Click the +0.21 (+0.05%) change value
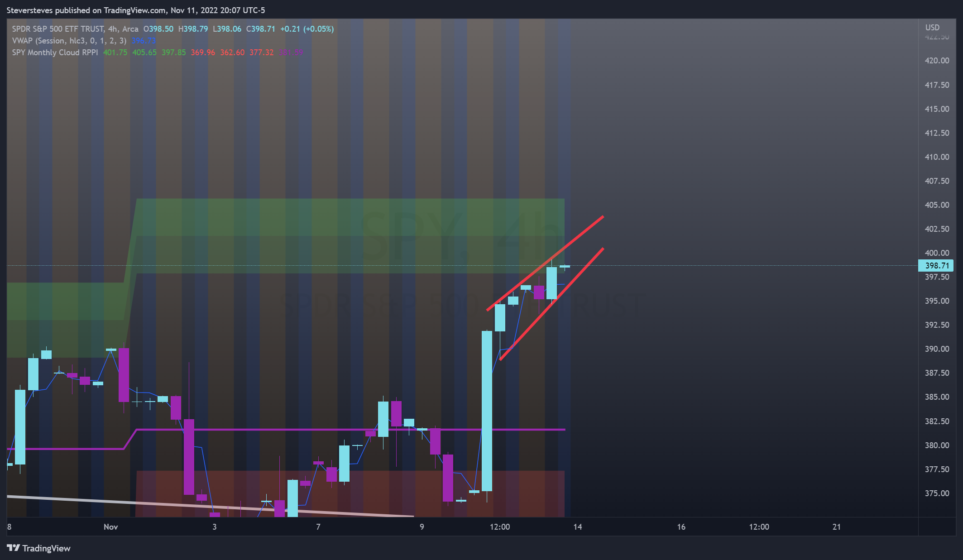 click(307, 29)
